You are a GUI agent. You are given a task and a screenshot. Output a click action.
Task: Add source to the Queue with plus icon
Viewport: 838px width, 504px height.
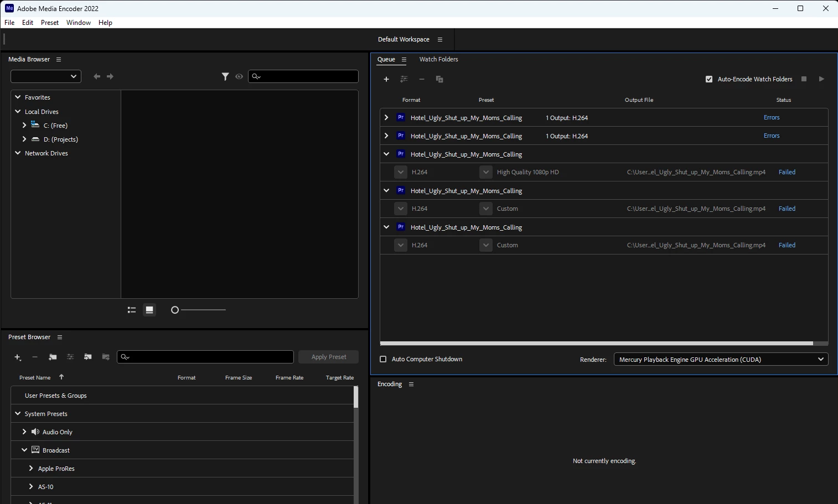(386, 79)
